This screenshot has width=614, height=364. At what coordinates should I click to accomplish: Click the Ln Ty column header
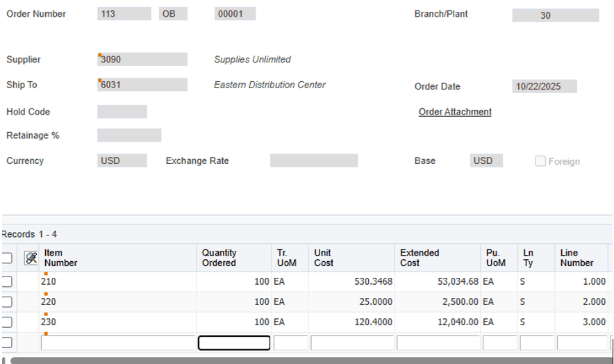pyautogui.click(x=536, y=258)
